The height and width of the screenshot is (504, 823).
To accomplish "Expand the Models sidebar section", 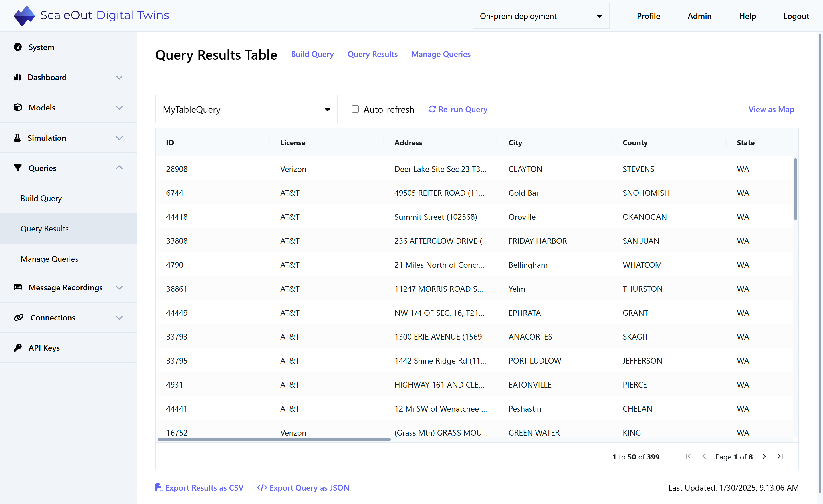I will (119, 107).
